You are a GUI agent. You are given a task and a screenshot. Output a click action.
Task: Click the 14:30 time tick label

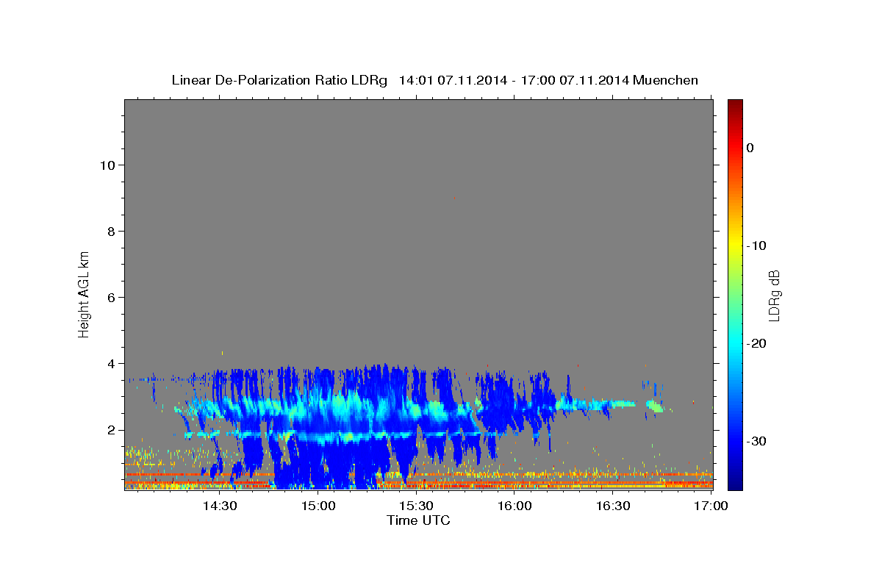(220, 506)
